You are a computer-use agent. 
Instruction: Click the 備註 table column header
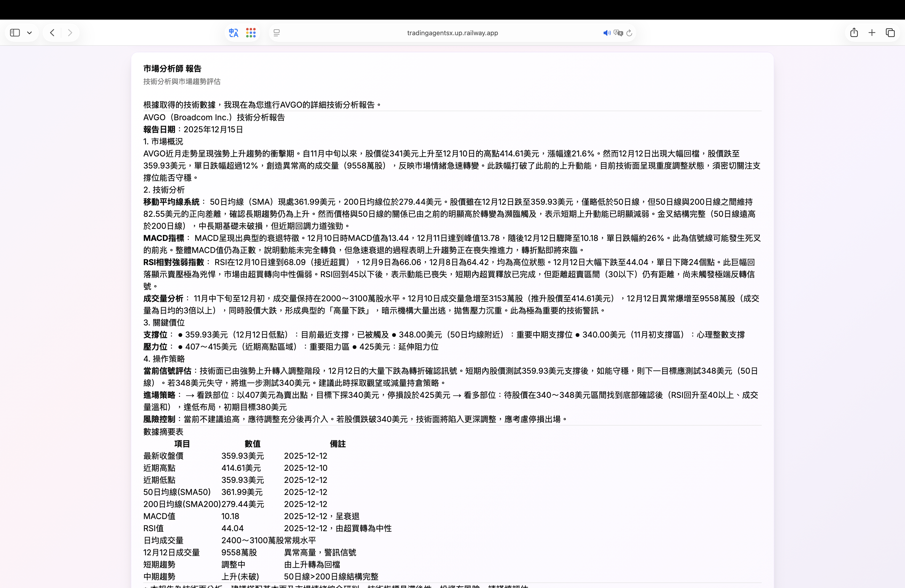pyautogui.click(x=338, y=444)
